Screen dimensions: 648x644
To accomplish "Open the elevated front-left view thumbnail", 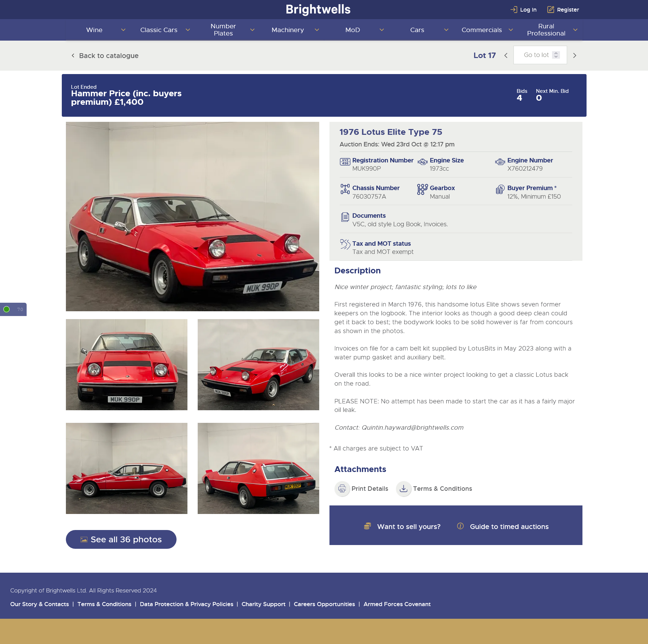I will [258, 364].
